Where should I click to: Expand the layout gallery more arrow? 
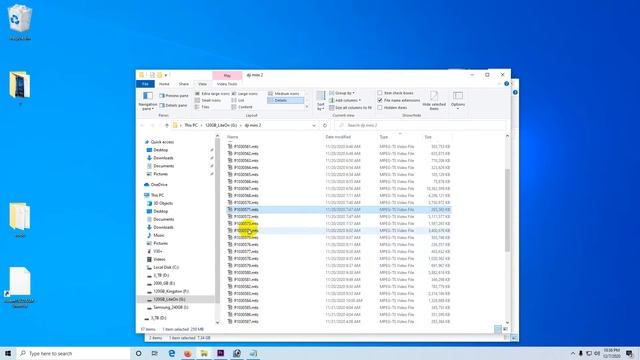tap(307, 107)
